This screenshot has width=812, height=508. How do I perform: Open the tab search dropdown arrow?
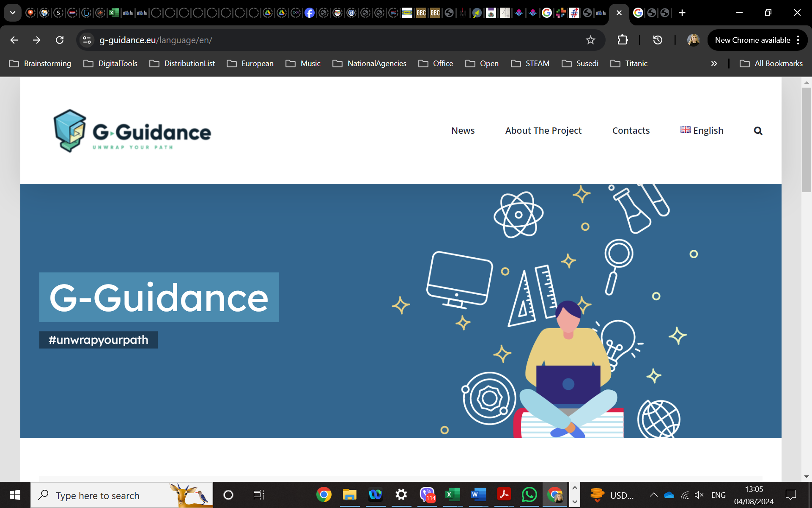13,13
